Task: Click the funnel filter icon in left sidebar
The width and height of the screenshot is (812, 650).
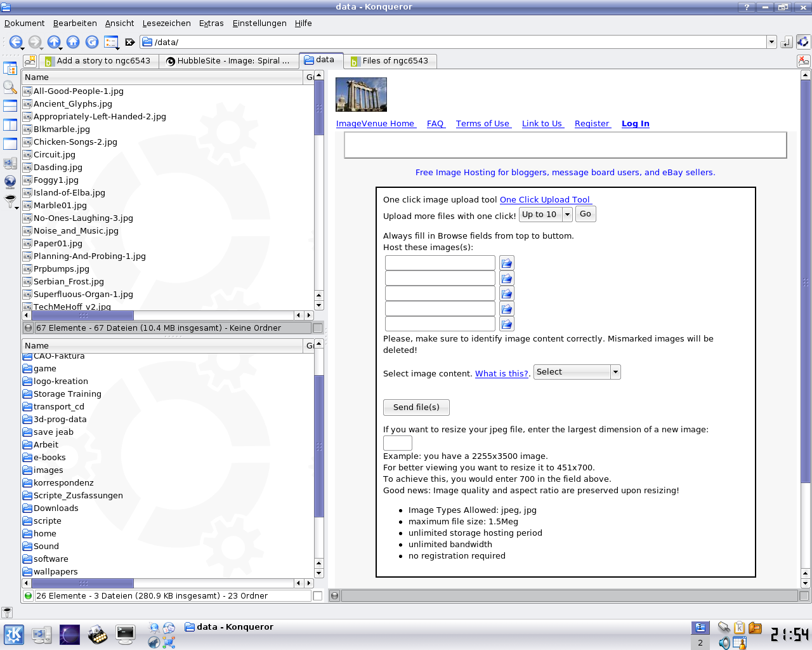Action: click(10, 201)
